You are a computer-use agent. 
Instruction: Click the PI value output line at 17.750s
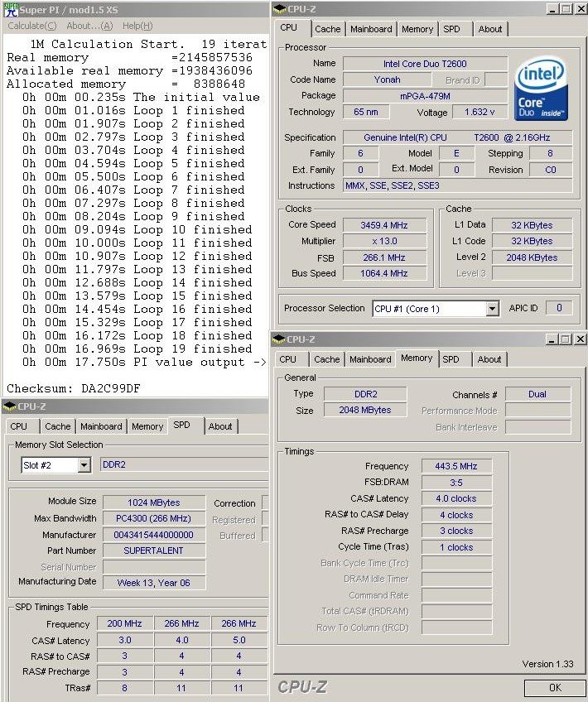click(144, 363)
